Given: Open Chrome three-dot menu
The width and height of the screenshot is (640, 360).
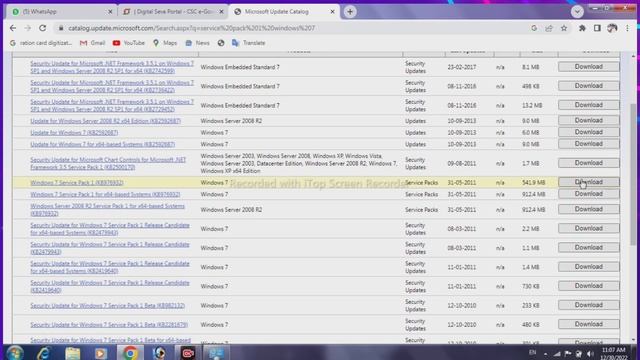Looking at the screenshot, I should tap(627, 28).
